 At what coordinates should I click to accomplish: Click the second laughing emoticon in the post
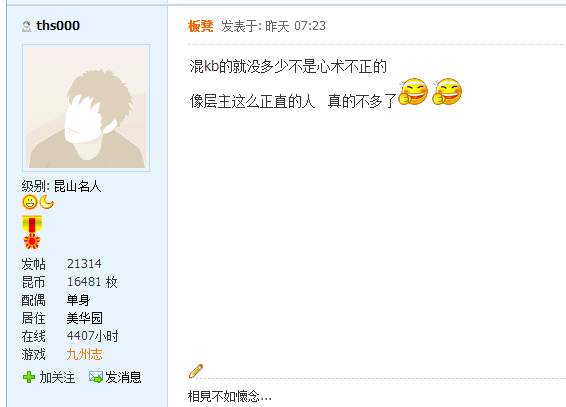[x=447, y=92]
